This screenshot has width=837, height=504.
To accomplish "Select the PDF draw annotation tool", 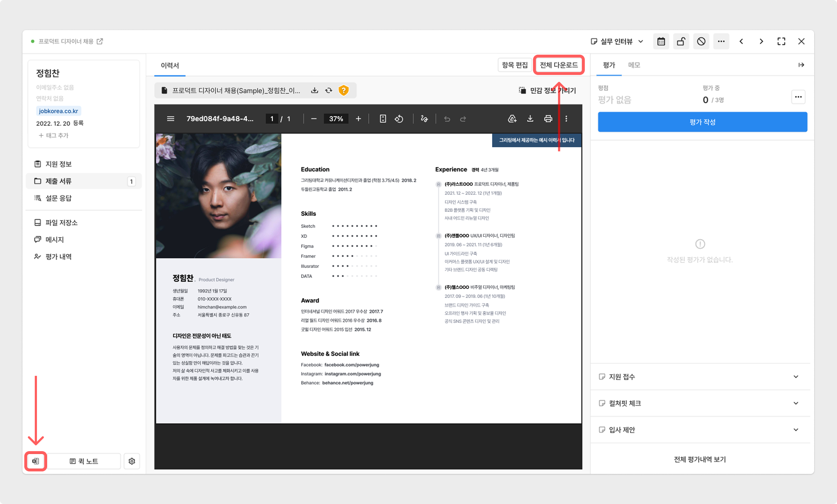I will click(x=424, y=119).
